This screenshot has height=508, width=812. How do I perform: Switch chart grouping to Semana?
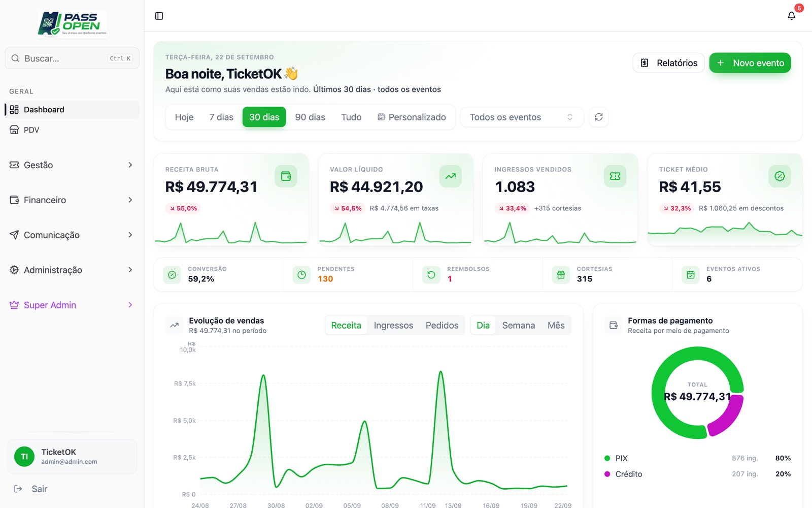pos(519,326)
